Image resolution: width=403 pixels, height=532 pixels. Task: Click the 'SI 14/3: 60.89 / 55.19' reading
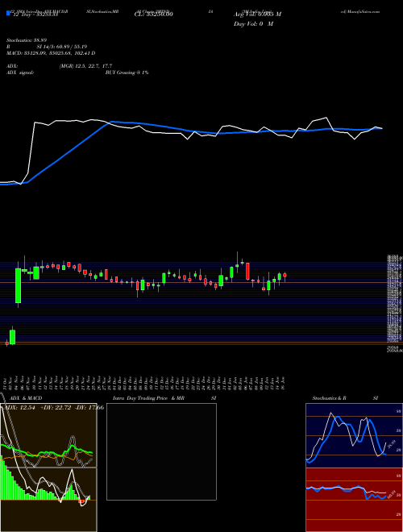(62, 47)
